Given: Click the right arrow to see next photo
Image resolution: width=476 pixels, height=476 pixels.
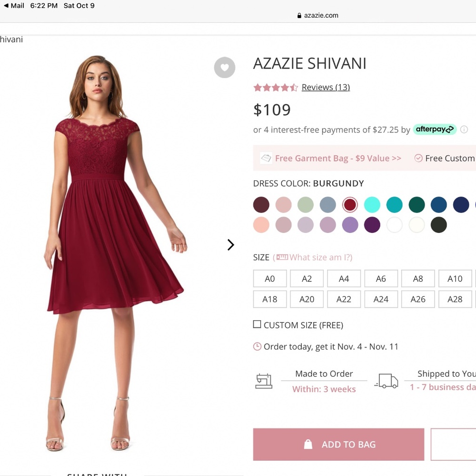Looking at the screenshot, I should pos(231,245).
